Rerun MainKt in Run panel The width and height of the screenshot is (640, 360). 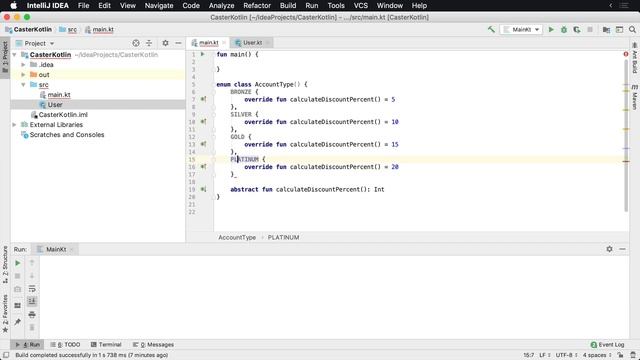click(18, 263)
